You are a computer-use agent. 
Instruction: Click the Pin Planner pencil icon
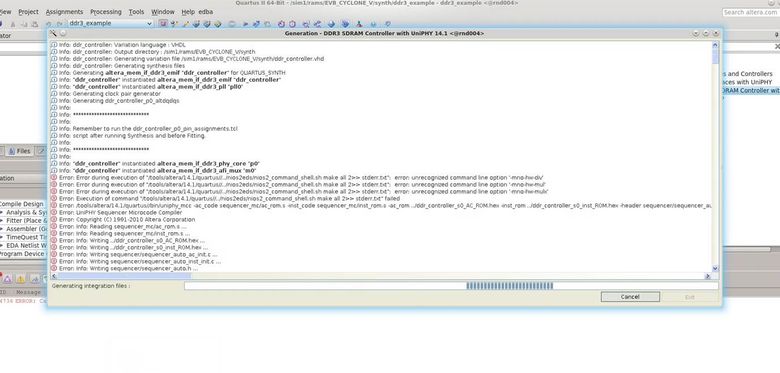186,24
